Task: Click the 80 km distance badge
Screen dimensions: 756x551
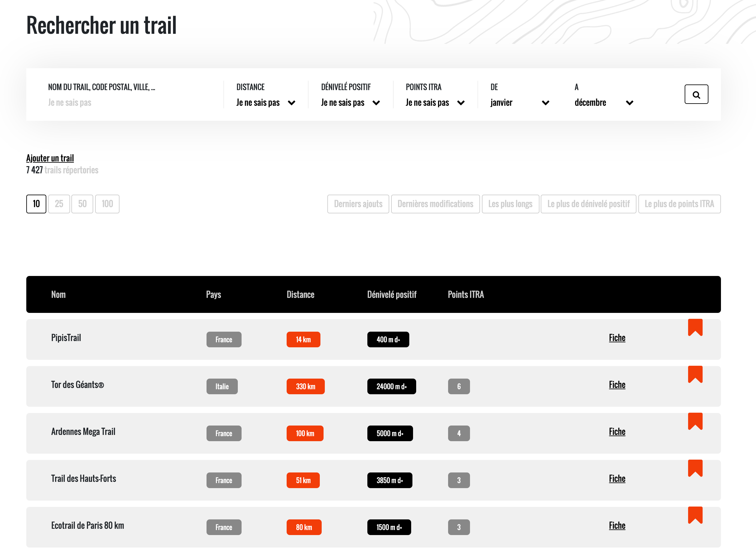Action: (304, 528)
